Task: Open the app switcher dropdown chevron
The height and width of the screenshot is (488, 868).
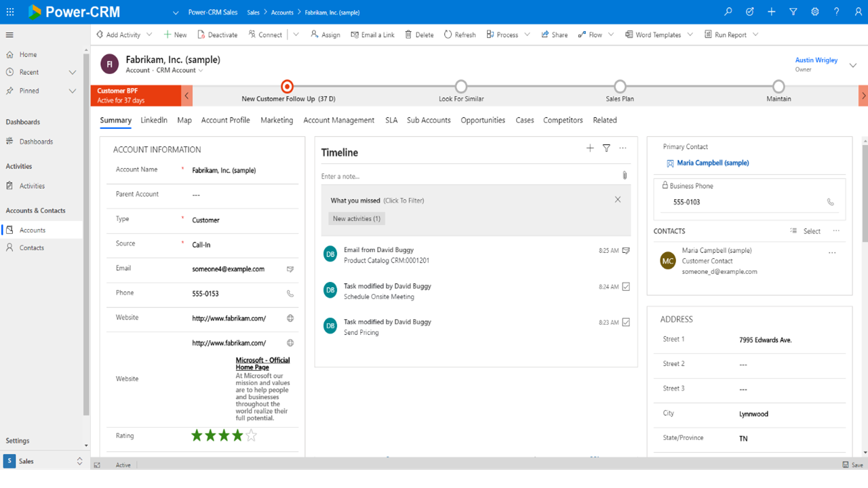Action: coord(176,12)
